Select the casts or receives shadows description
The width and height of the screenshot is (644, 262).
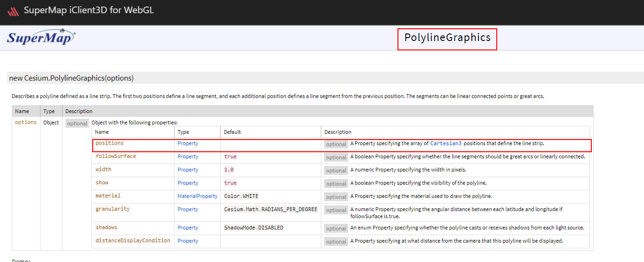[467, 228]
